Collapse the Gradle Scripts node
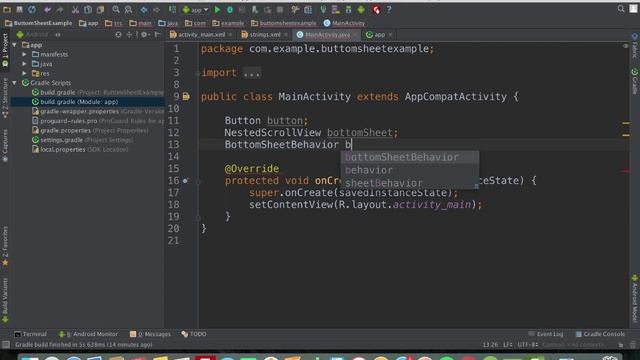Image resolution: width=640 pixels, height=360 pixels. pyautogui.click(x=15, y=83)
